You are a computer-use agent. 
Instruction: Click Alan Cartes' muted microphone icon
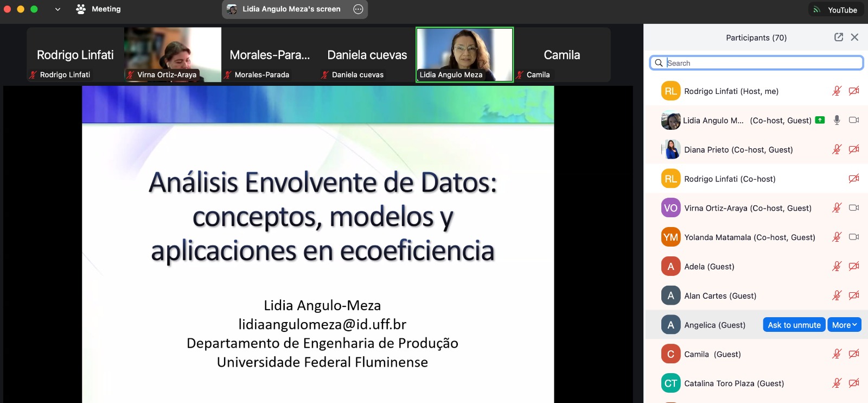pos(837,295)
